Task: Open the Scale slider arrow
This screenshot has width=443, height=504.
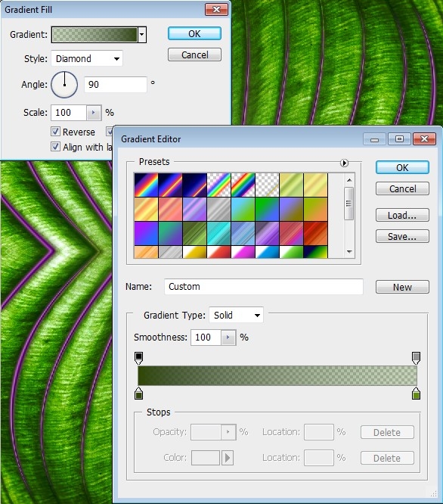Action: 94,113
